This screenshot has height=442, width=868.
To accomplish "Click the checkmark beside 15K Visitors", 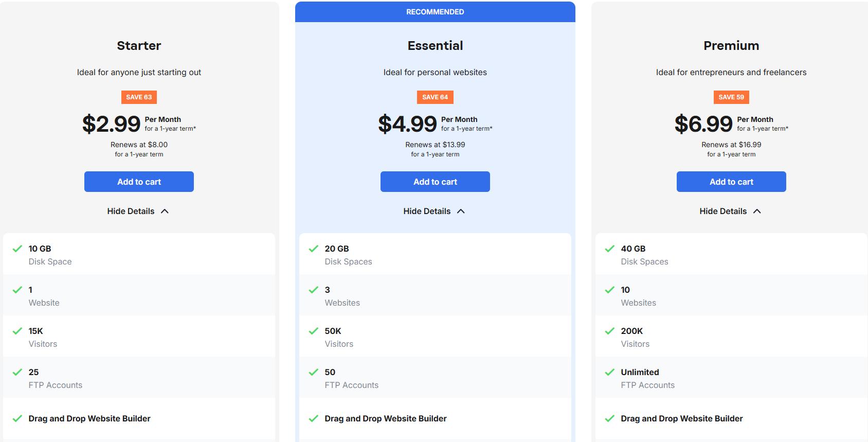I will (17, 331).
